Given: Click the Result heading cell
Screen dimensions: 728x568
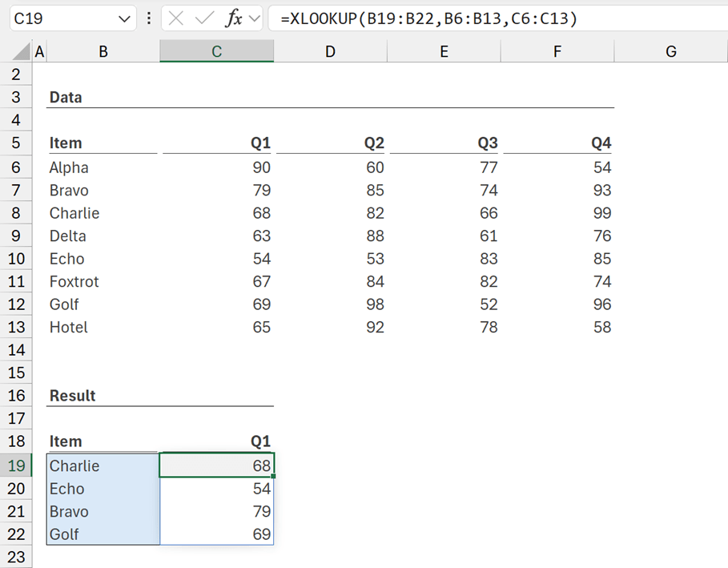Looking at the screenshot, I should point(103,396).
